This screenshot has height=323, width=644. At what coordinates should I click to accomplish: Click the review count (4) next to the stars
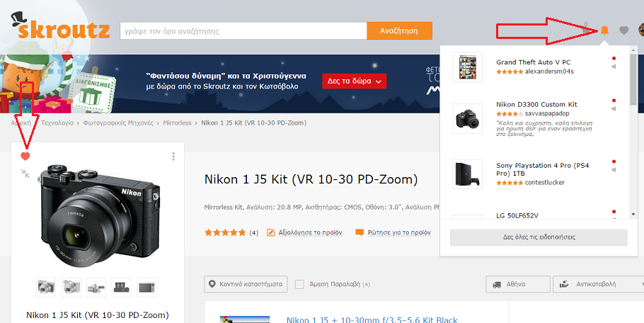254,233
